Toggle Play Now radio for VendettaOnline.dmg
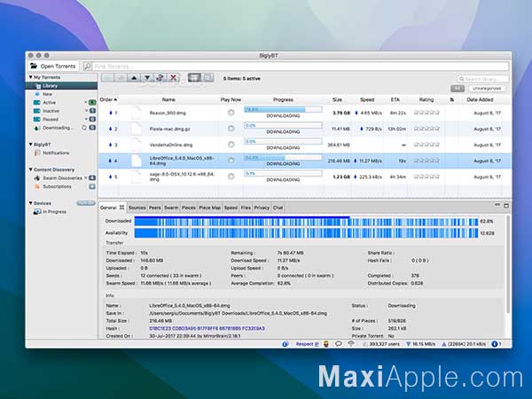 [231, 145]
